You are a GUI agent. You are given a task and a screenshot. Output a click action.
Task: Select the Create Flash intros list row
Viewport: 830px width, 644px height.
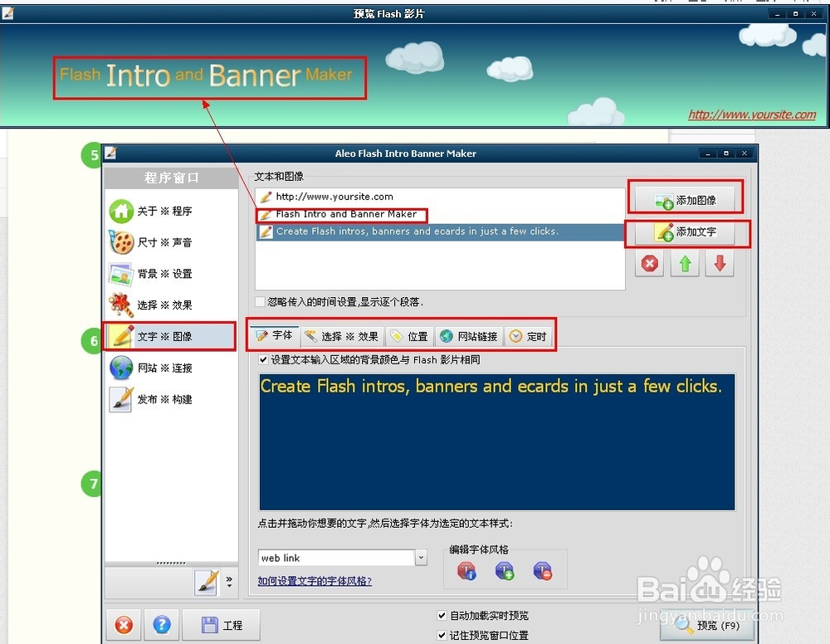click(x=440, y=232)
